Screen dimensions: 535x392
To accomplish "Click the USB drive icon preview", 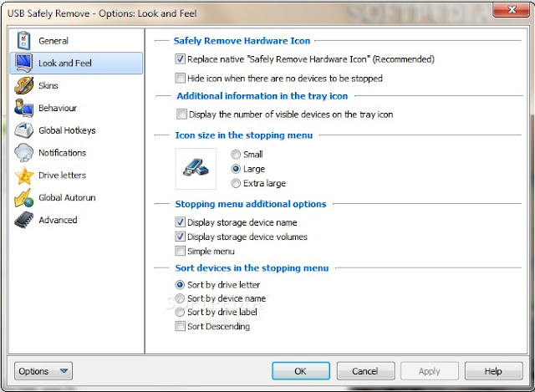I will (x=196, y=169).
